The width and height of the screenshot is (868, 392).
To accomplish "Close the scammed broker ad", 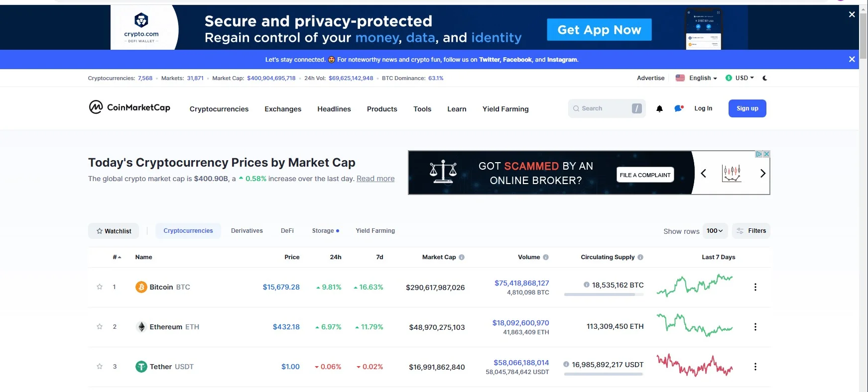I will pyautogui.click(x=766, y=154).
